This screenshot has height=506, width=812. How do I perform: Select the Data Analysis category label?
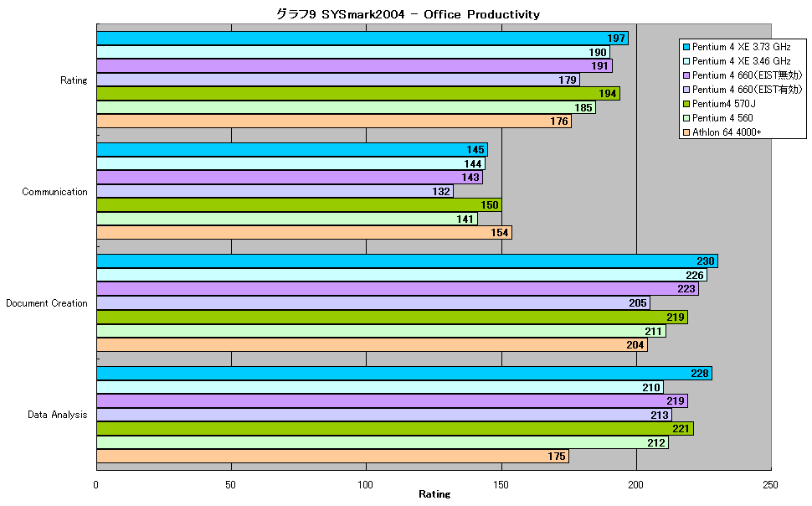57,415
